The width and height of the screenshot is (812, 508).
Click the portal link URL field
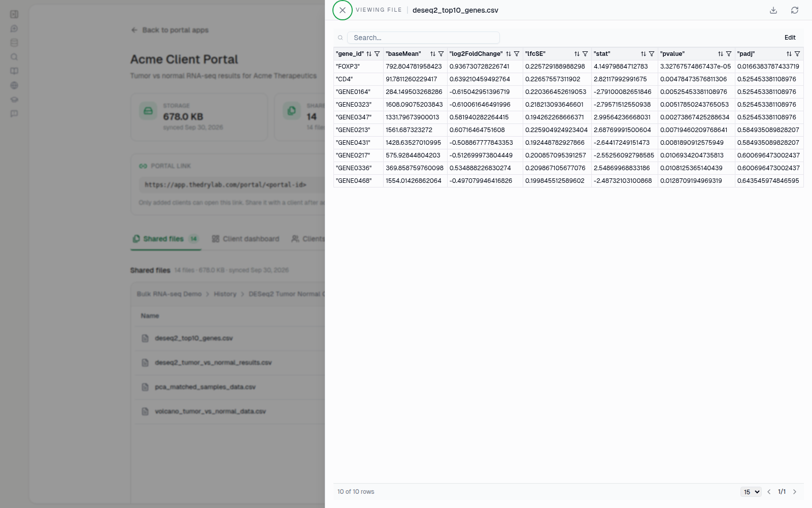pos(232,185)
